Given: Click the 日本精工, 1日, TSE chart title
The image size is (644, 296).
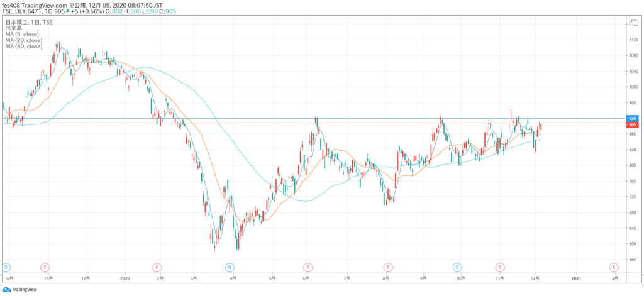Looking at the screenshot, I should point(29,22).
